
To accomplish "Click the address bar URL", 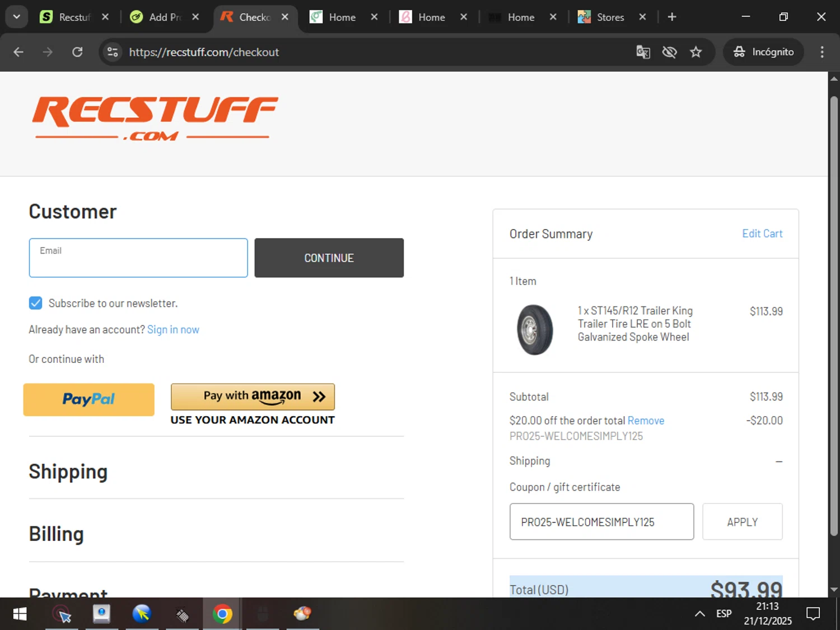I will 204,52.
